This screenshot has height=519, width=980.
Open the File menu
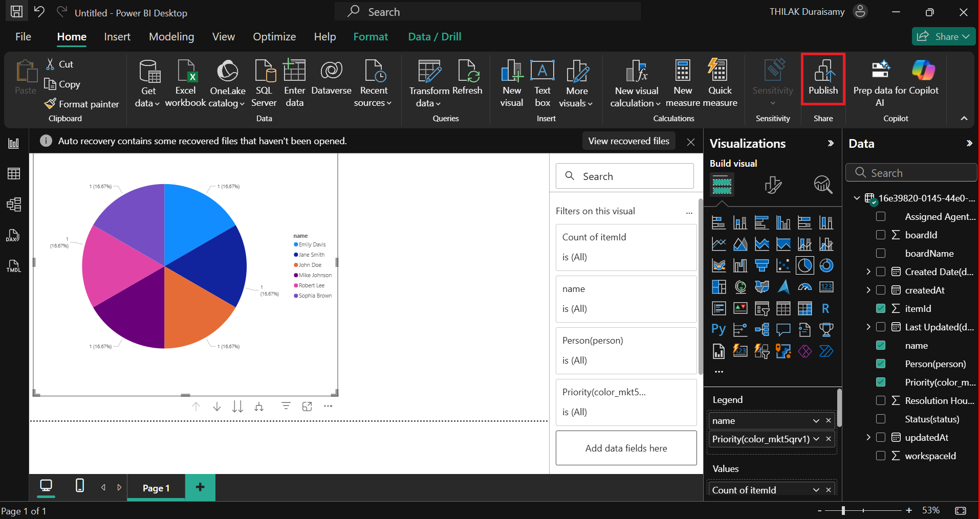[23, 37]
